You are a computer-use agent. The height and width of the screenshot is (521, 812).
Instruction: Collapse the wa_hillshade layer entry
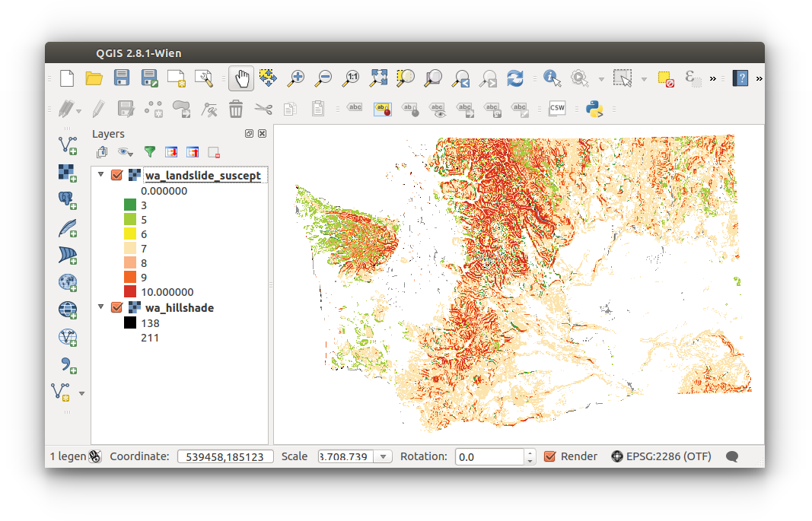[100, 307]
